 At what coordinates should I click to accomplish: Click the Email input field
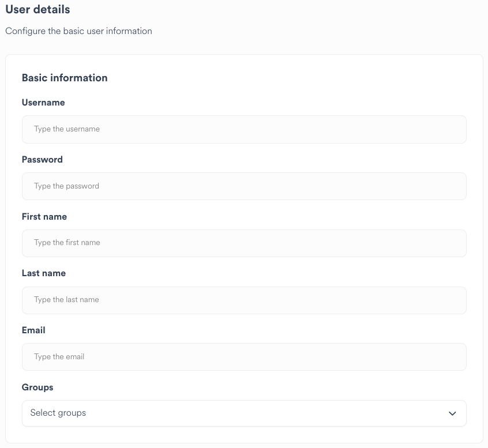(x=244, y=356)
